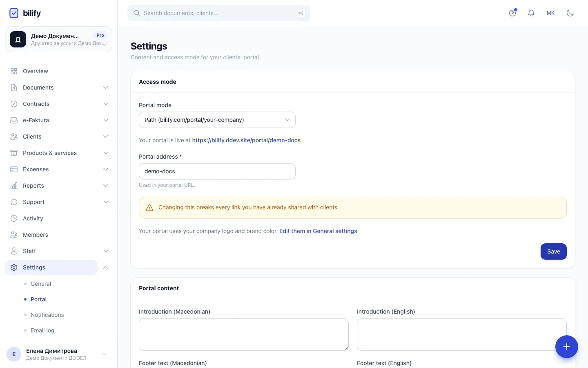
Task: Click the Clients people icon
Action: pyautogui.click(x=14, y=137)
